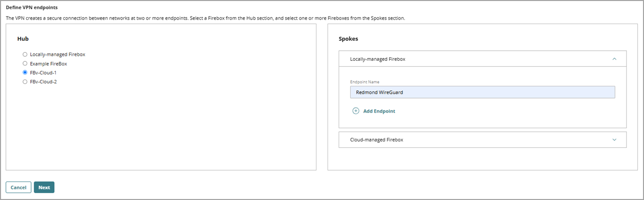Click the Add Endpoint link text
The image size is (644, 200).
(x=379, y=111)
